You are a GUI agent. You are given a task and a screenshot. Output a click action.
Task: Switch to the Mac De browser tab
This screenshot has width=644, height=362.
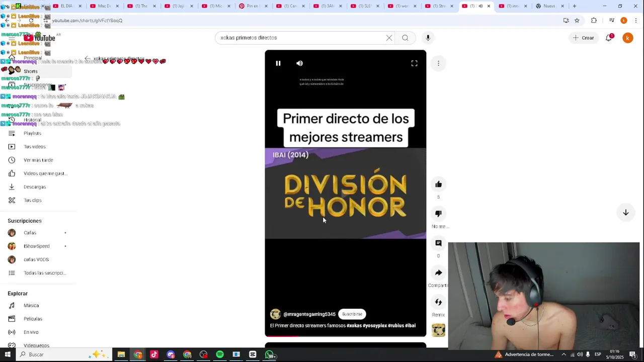(x=104, y=6)
